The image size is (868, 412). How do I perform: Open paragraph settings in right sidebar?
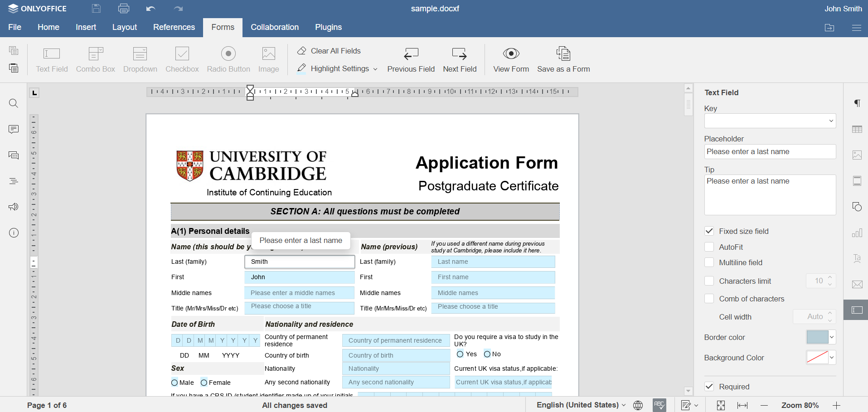click(x=857, y=103)
